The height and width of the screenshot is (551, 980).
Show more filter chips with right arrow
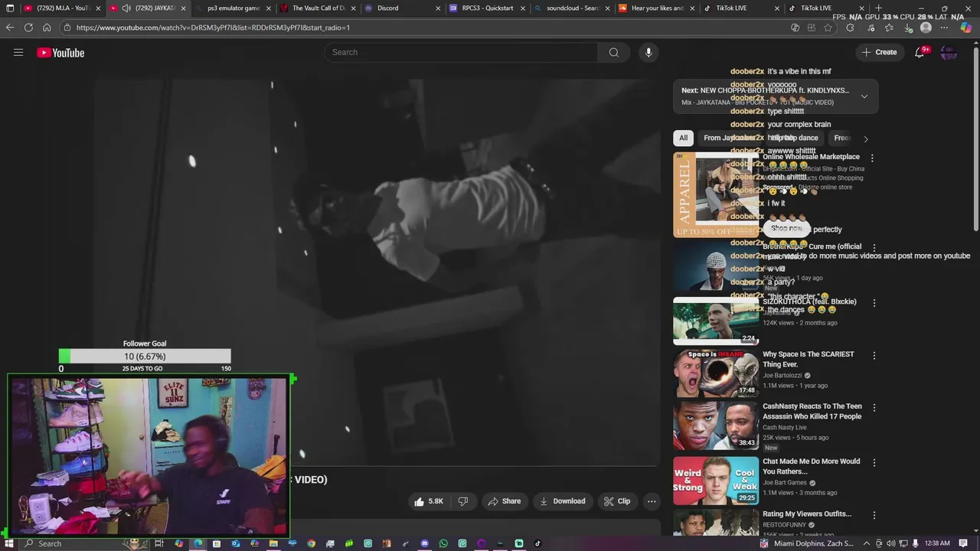[866, 139]
